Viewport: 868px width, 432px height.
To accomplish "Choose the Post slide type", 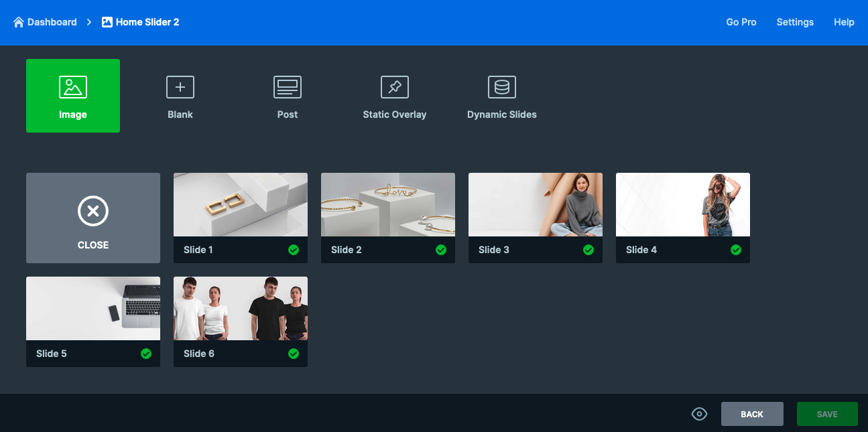I will click(x=288, y=88).
